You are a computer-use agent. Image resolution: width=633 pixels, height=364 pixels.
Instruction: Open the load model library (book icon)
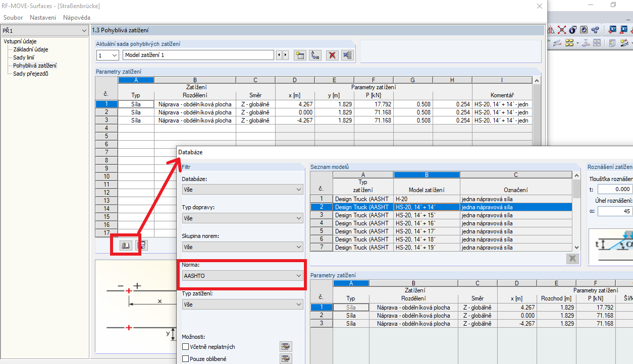pyautogui.click(x=126, y=245)
